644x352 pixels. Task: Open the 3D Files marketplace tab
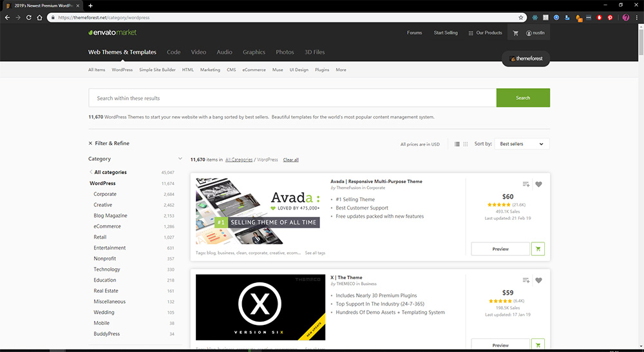coord(315,52)
